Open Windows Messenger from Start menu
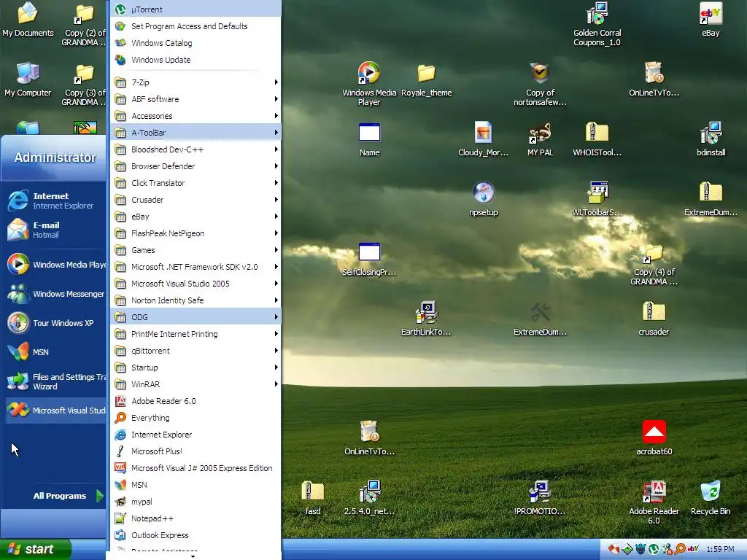Screen dimensions: 747x560 coord(55,294)
